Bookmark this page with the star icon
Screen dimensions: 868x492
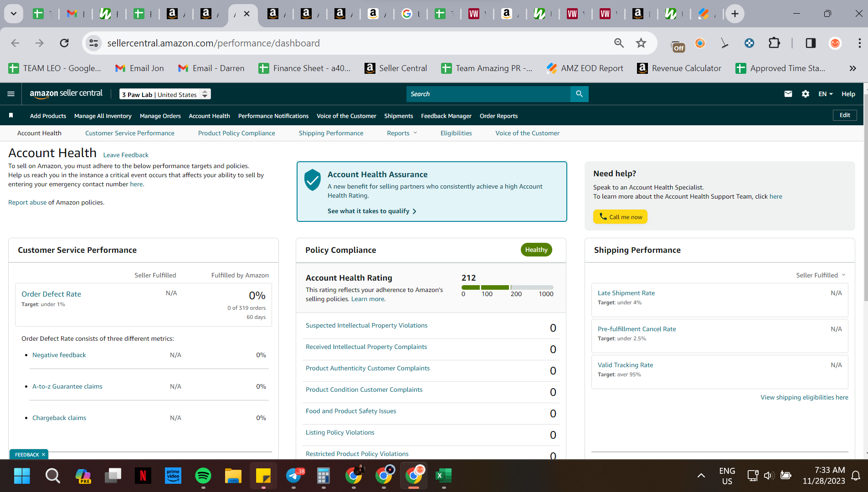pos(641,43)
